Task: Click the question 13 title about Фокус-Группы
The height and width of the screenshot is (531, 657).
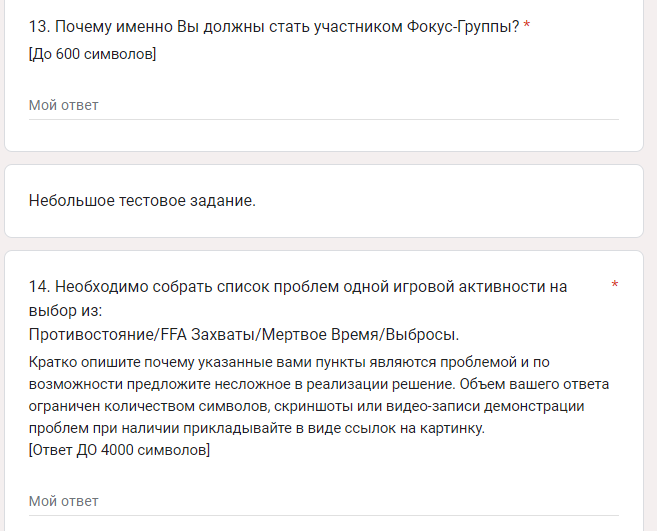Action: pos(274,27)
